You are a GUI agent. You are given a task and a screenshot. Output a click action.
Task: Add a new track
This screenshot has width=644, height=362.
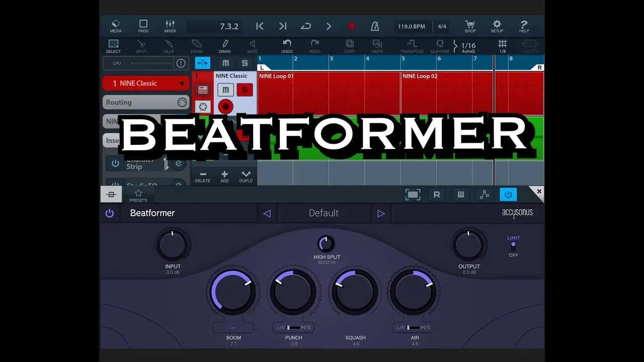[x=224, y=176]
